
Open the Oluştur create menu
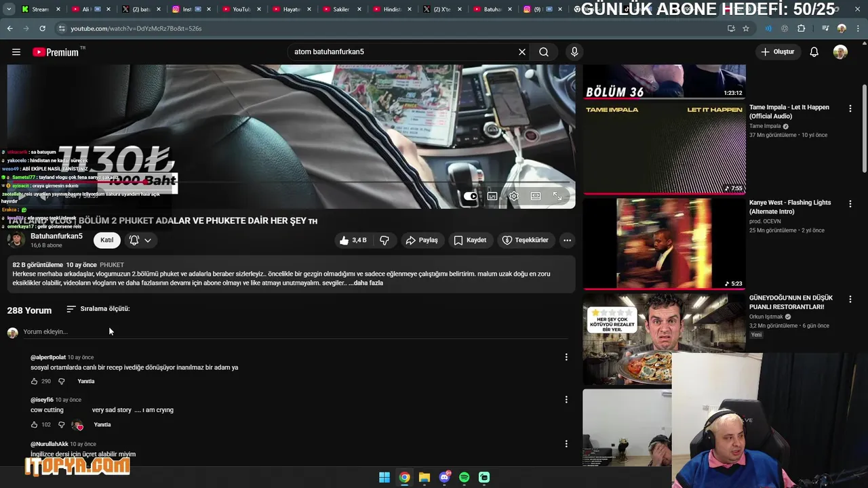777,52
